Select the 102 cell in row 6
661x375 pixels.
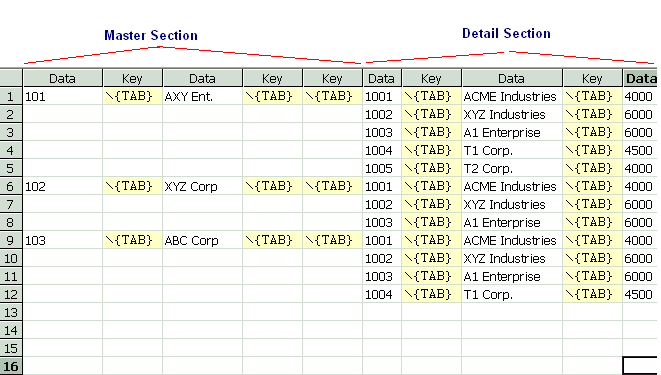pos(63,186)
